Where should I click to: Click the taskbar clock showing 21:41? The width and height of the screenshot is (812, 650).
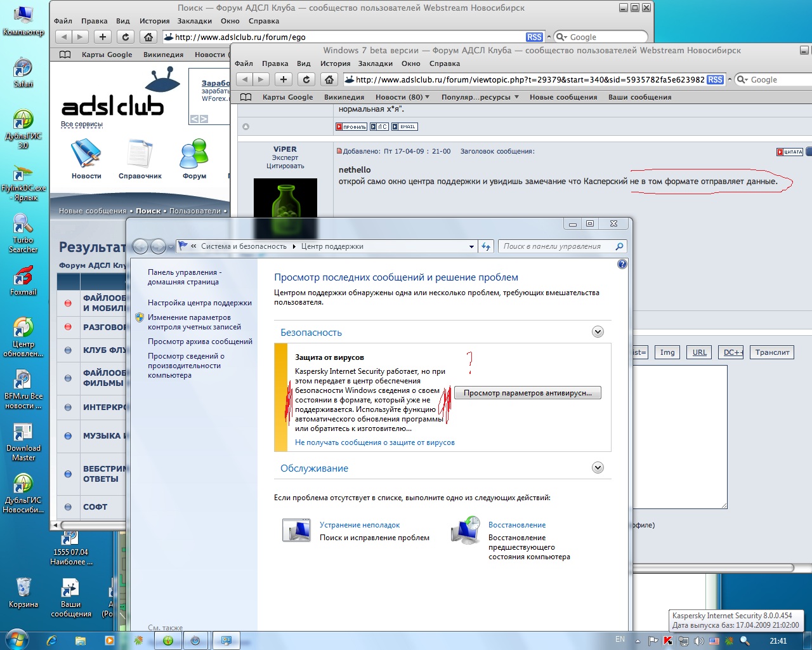[778, 640]
